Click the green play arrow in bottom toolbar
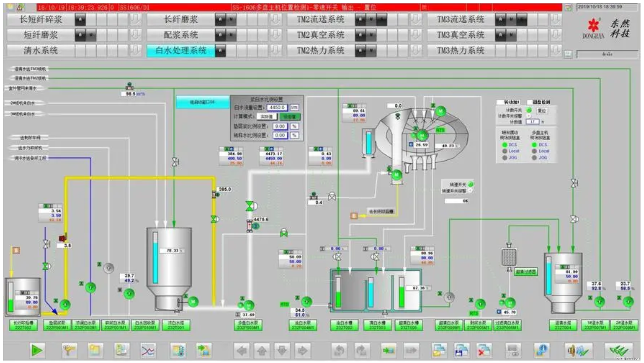Image resolution: width=644 pixels, height=363 pixels. click(37, 351)
